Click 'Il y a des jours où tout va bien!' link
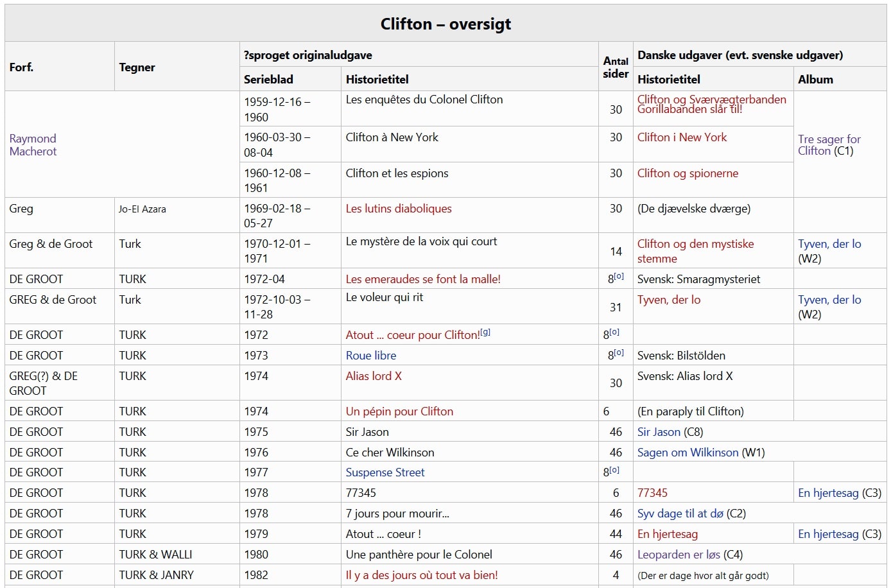The image size is (891, 588). tap(421, 575)
